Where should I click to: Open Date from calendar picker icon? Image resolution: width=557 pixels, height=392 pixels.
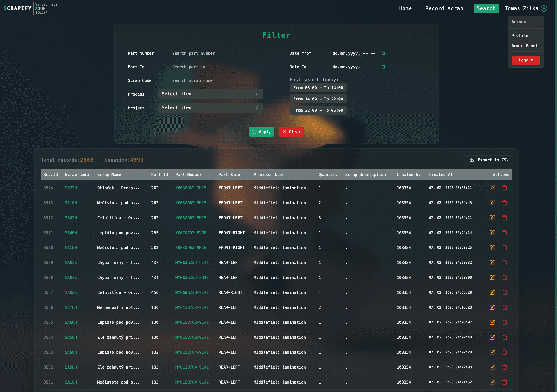point(383,53)
